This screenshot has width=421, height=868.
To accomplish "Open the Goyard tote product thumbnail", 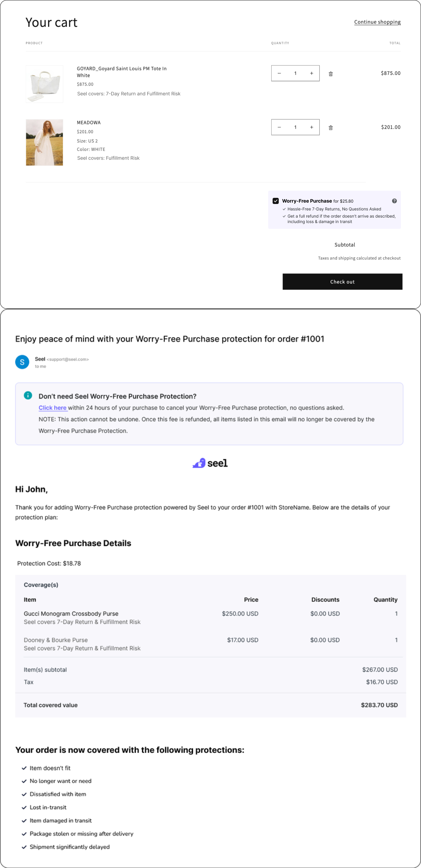I will click(x=45, y=84).
